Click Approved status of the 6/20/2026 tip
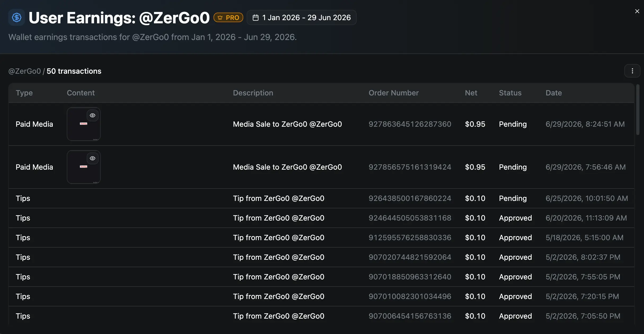 tap(515, 218)
